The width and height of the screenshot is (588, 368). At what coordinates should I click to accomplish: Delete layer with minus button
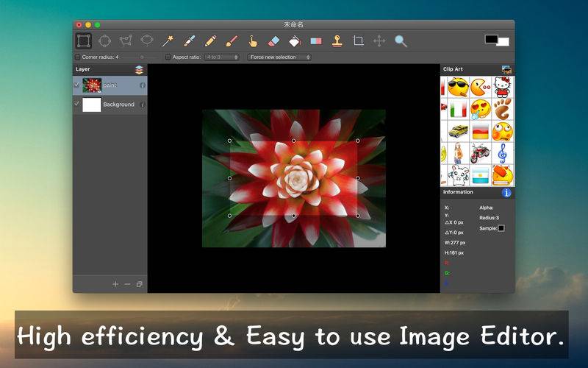click(x=127, y=284)
